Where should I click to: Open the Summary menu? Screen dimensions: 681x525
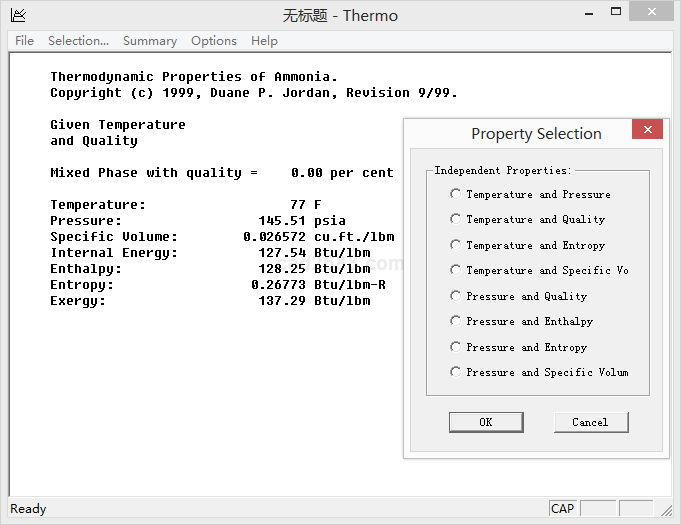150,41
